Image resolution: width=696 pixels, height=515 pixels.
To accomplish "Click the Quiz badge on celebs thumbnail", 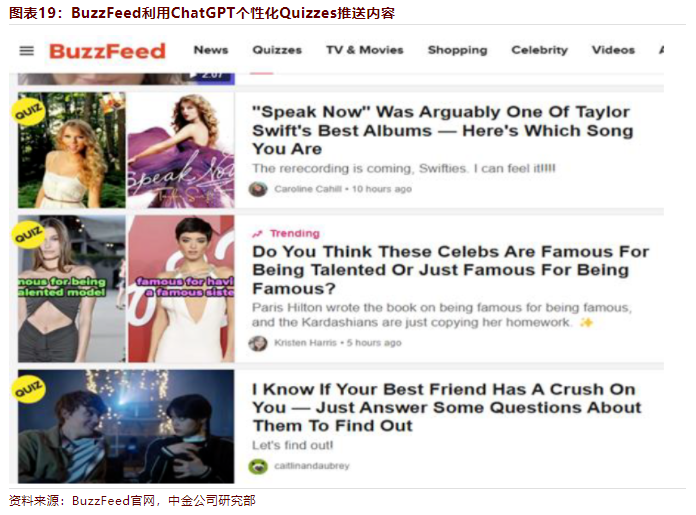I will (28, 235).
